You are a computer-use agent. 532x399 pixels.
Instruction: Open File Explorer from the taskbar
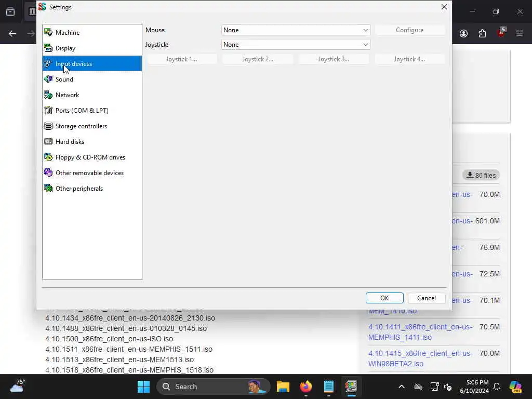283,387
